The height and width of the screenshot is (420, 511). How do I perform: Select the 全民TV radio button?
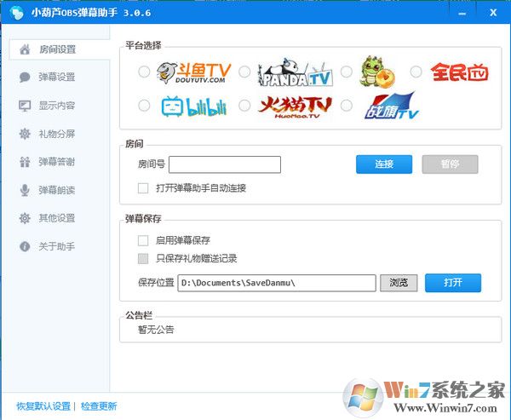pos(416,72)
